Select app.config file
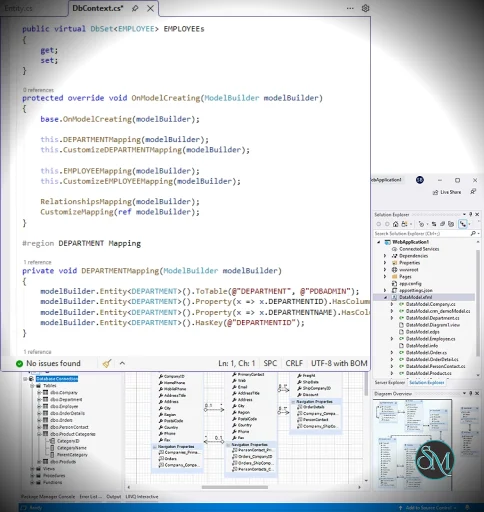484x512 pixels. click(410, 284)
